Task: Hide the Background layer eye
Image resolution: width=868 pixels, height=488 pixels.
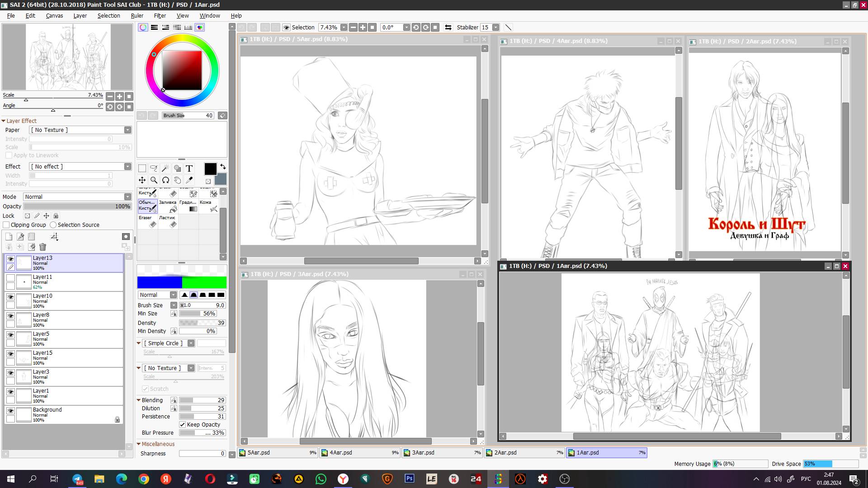Action: tap(10, 411)
